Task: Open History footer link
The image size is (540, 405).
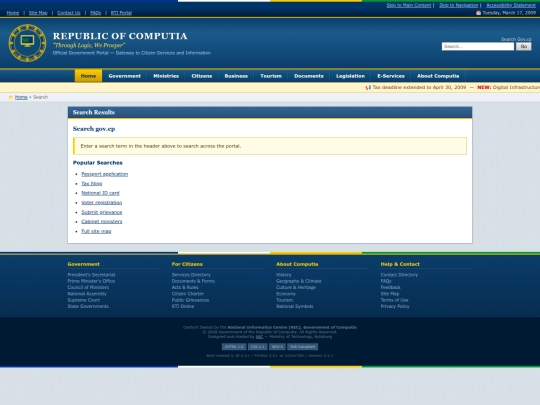Action: tap(284, 275)
